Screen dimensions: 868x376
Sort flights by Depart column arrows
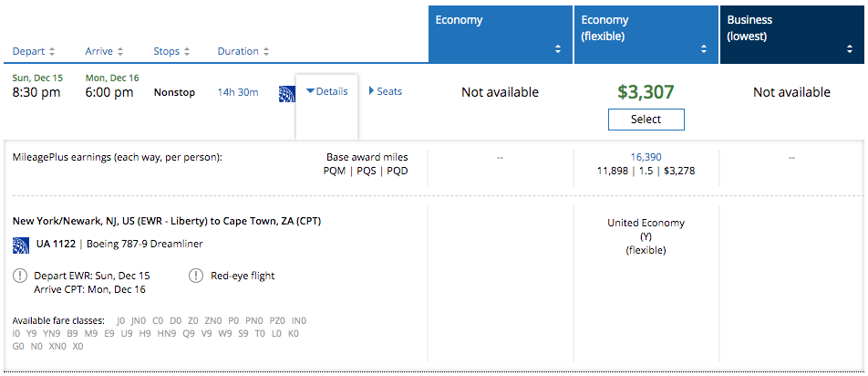[x=52, y=52]
